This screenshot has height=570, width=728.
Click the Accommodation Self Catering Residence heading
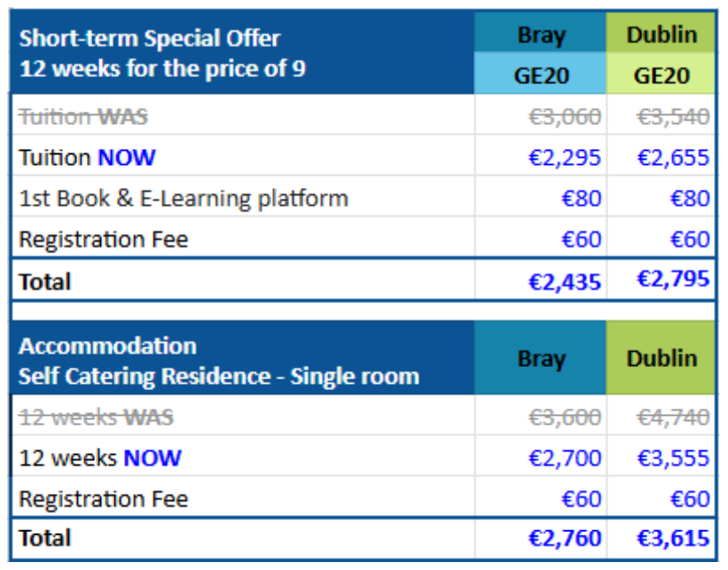pos(218,360)
